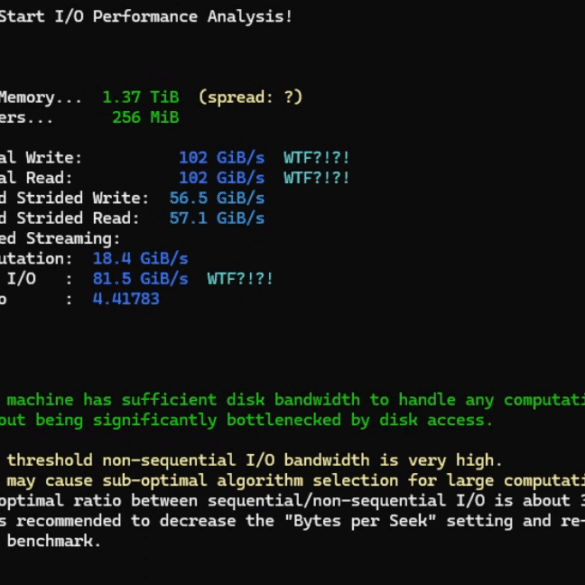Click the 56.5 GiB/s value
The height and width of the screenshot is (585, 585).
pyautogui.click(x=217, y=198)
